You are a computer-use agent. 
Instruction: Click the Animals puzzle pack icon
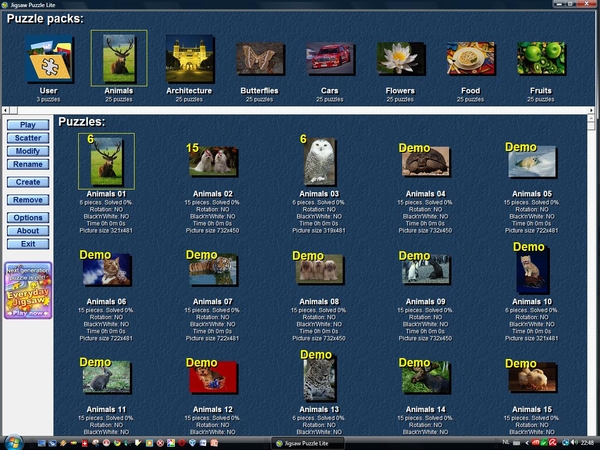point(118,59)
